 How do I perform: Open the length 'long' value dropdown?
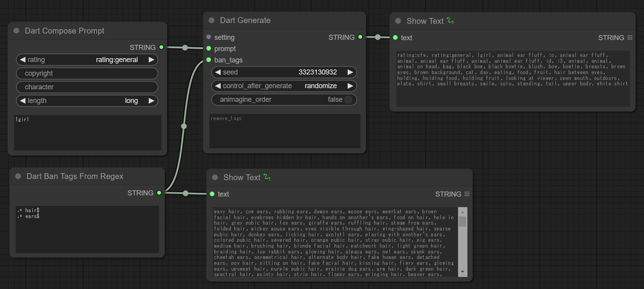[131, 100]
